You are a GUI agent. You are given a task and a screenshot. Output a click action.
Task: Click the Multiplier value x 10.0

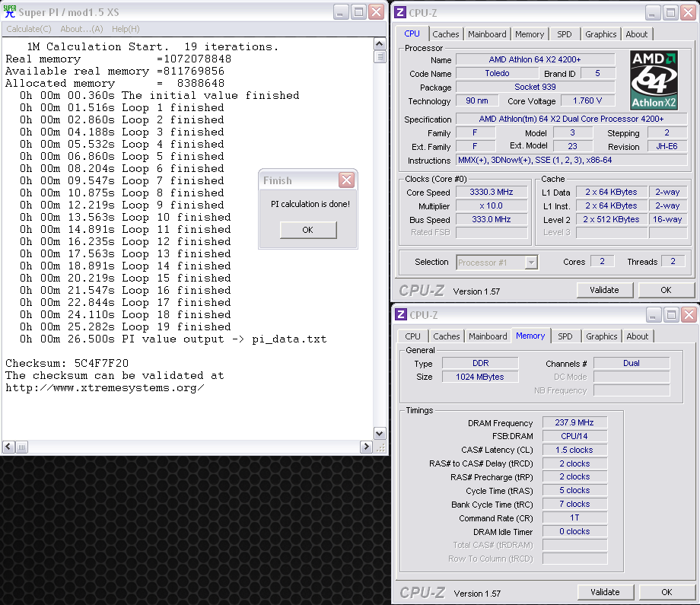click(x=492, y=205)
